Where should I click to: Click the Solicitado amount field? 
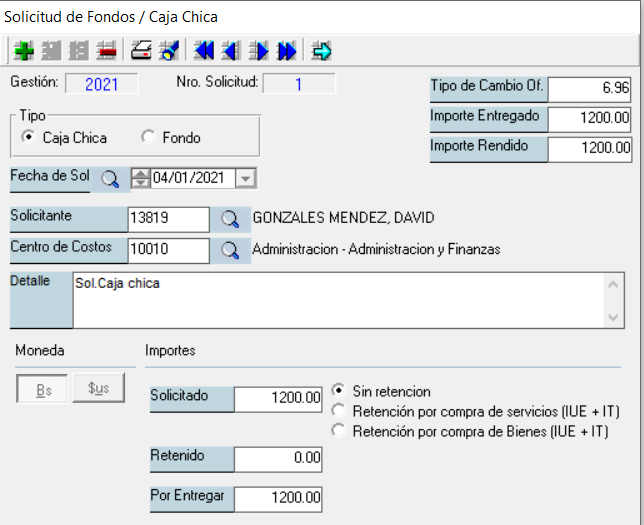pyautogui.click(x=278, y=398)
